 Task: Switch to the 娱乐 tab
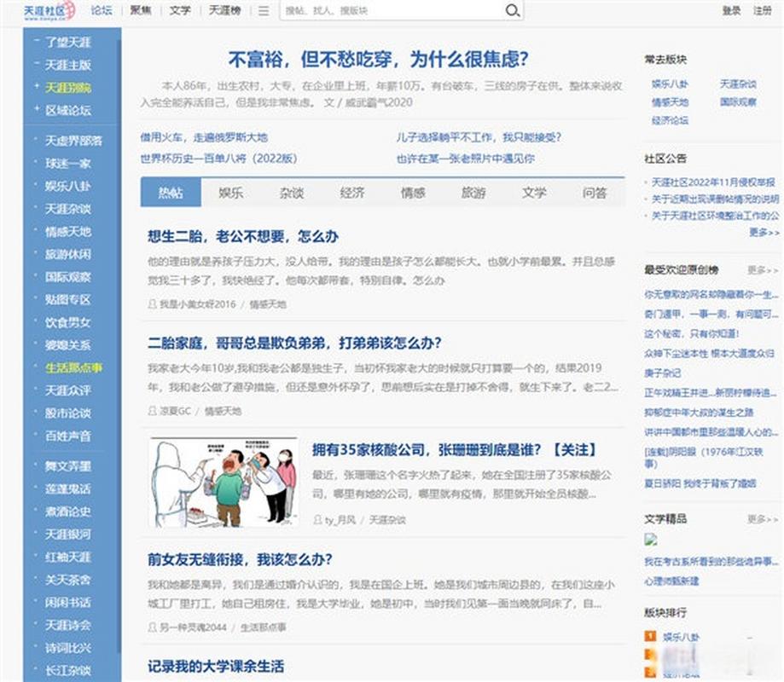[x=231, y=194]
